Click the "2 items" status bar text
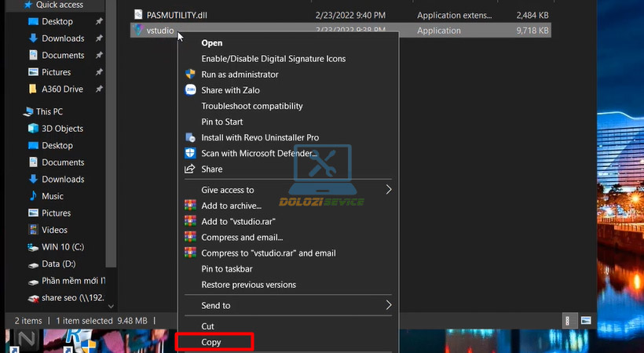The image size is (644, 353). tap(28, 321)
